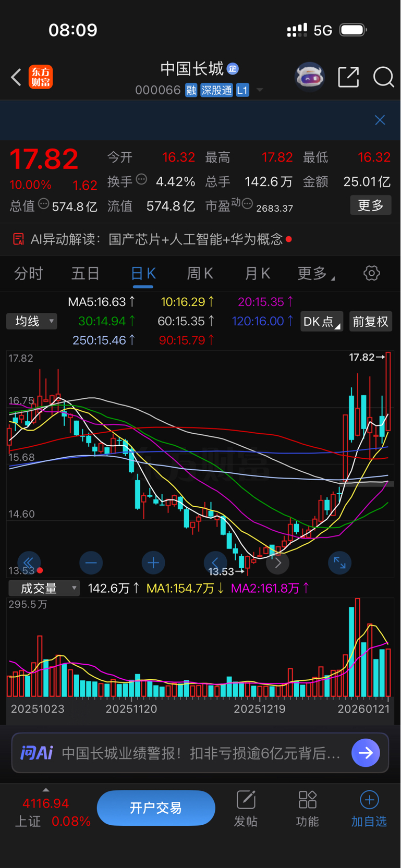
Task: Close the blue banner
Action: click(380, 120)
